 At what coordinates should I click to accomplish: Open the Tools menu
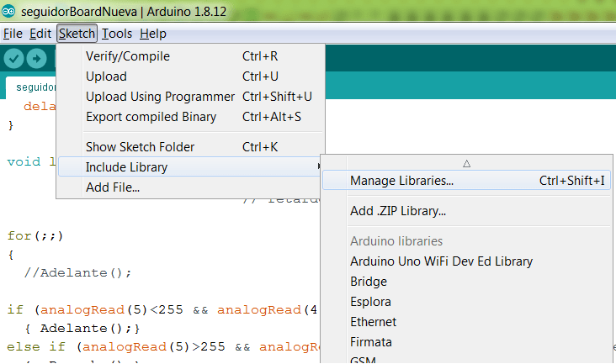point(117,34)
